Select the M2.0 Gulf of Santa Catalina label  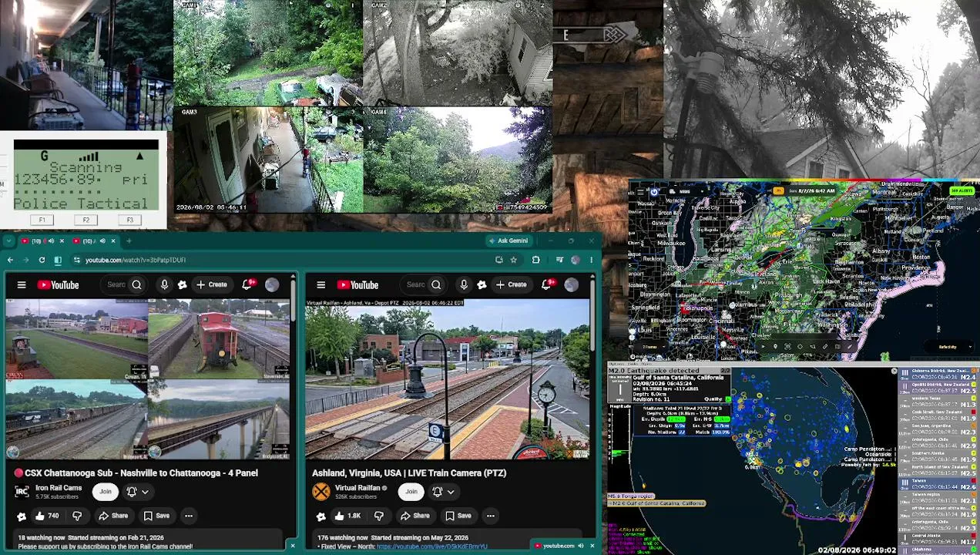click(x=658, y=503)
